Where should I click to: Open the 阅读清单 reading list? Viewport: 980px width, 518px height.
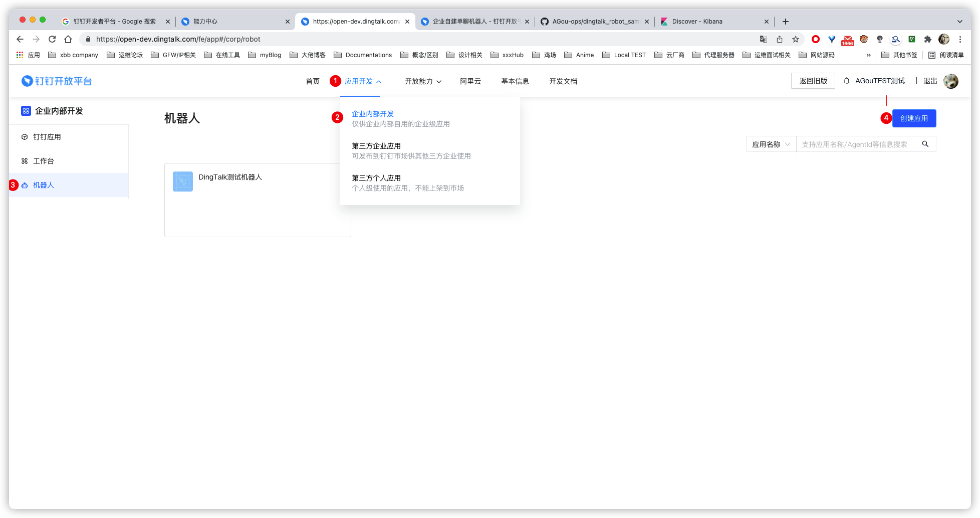(946, 55)
